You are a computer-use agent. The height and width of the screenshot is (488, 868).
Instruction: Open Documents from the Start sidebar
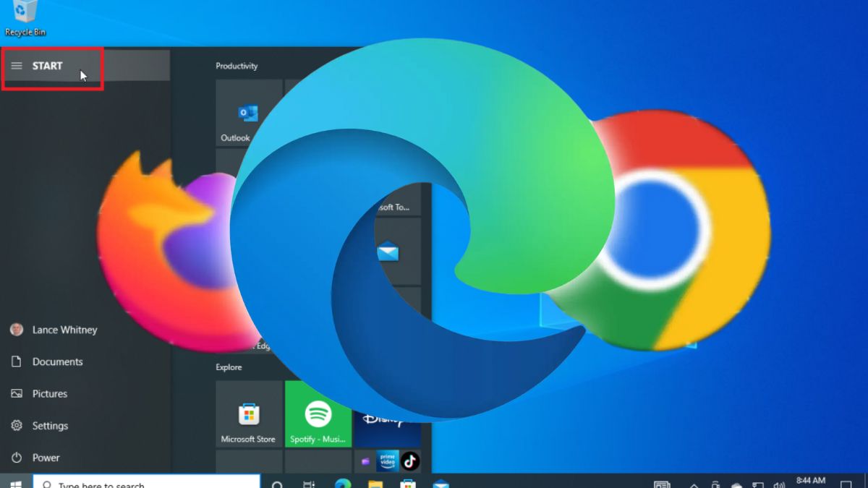click(57, 361)
